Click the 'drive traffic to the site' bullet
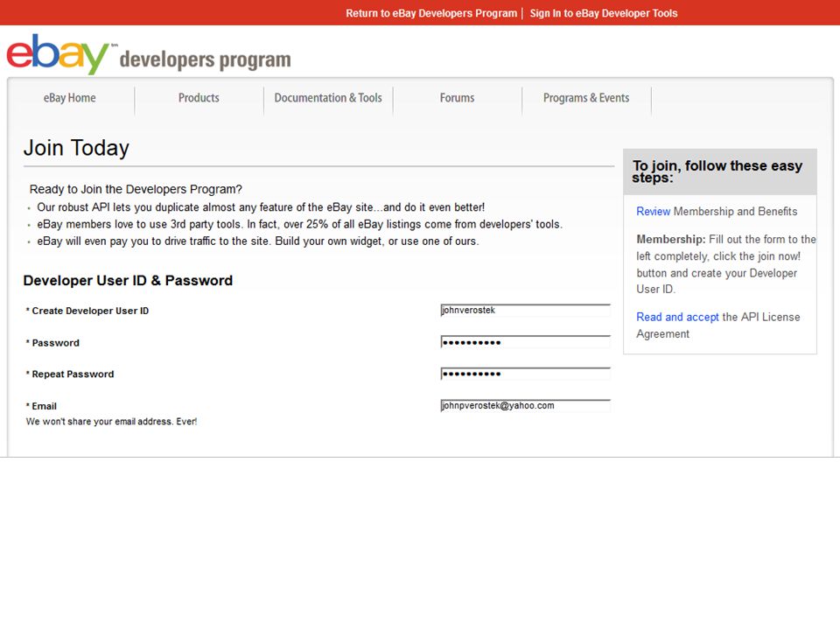 click(257, 241)
